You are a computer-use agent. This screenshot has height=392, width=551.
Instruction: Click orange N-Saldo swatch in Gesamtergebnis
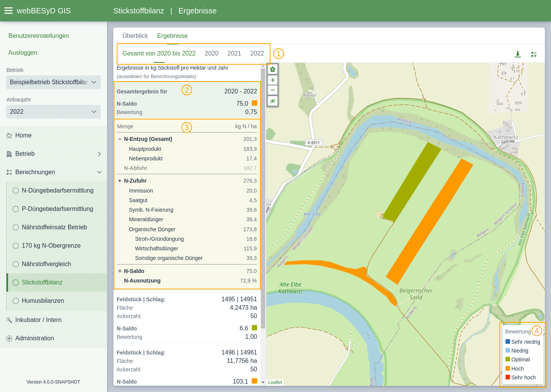click(254, 103)
